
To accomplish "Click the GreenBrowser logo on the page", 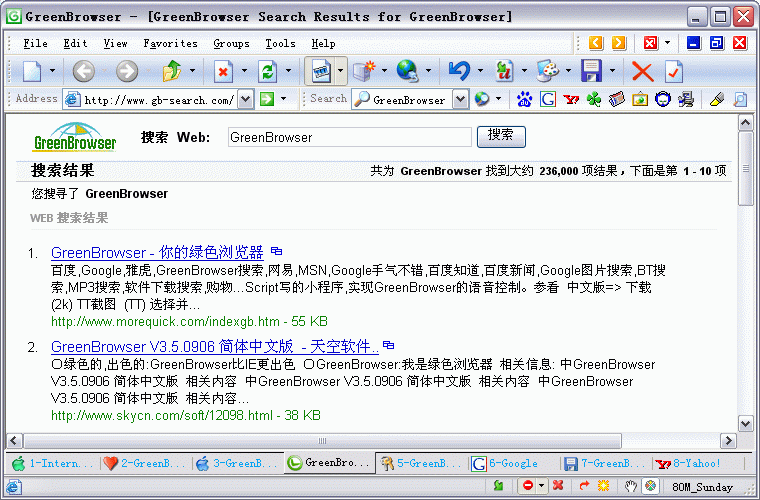I will 75,137.
